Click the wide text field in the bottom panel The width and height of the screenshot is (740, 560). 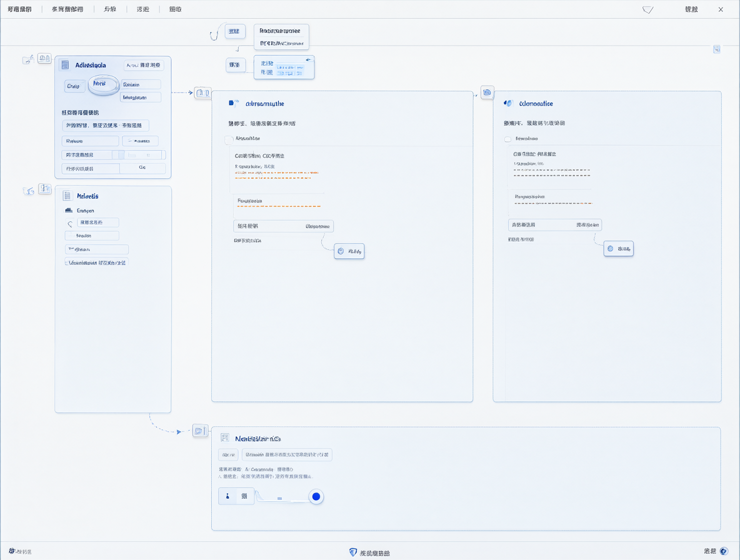(287, 455)
